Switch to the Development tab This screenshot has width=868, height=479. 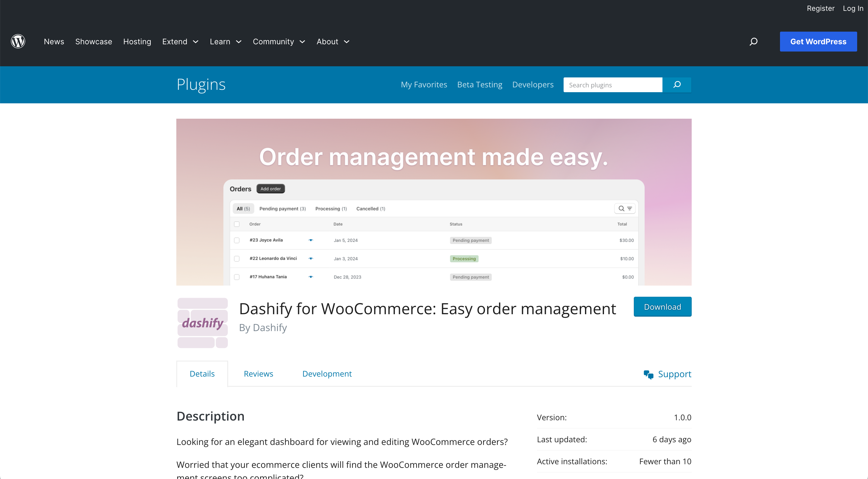tap(326, 373)
